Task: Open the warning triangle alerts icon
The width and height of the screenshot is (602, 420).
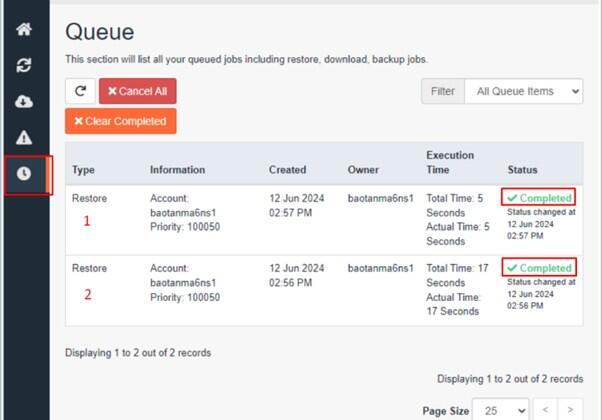Action: point(24,137)
